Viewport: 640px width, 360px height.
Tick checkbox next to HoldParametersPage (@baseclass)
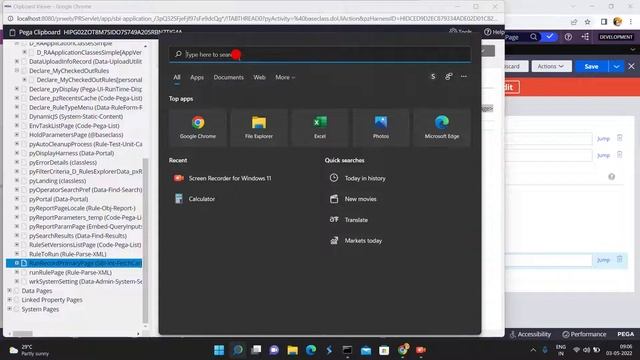[24, 135]
